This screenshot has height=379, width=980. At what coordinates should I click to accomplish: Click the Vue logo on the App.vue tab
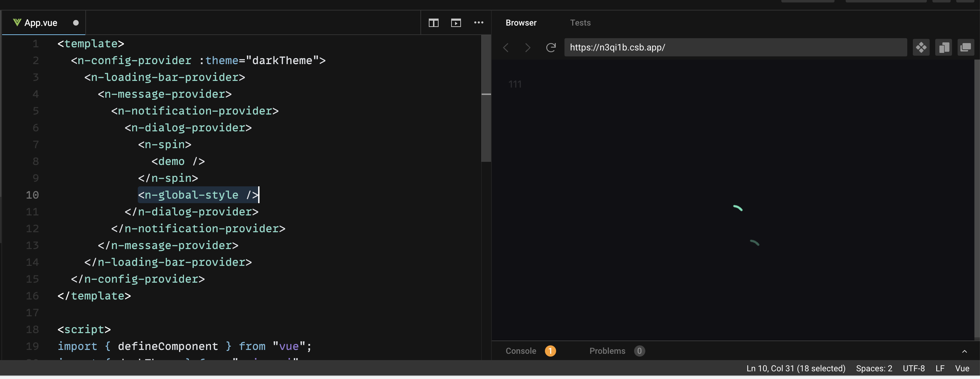(x=17, y=22)
